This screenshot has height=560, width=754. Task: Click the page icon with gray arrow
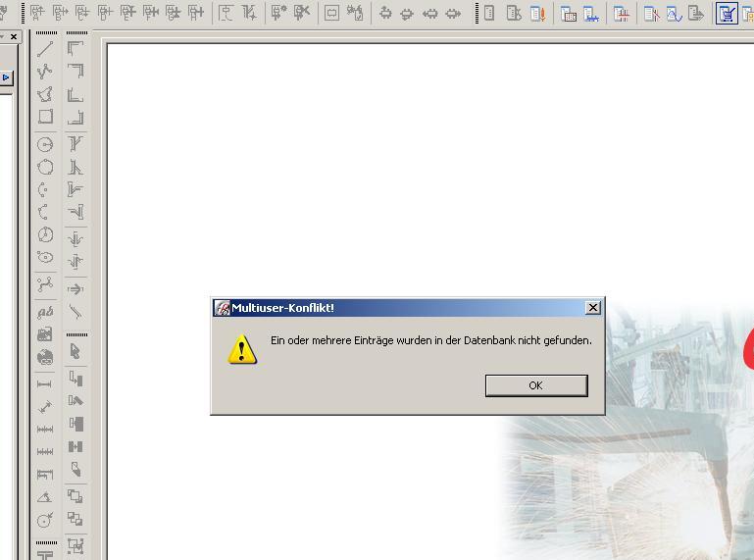[x=696, y=14]
